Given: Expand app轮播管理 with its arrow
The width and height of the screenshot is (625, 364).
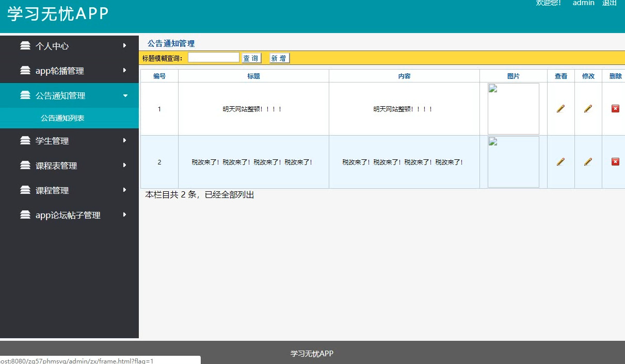Looking at the screenshot, I should click(125, 70).
